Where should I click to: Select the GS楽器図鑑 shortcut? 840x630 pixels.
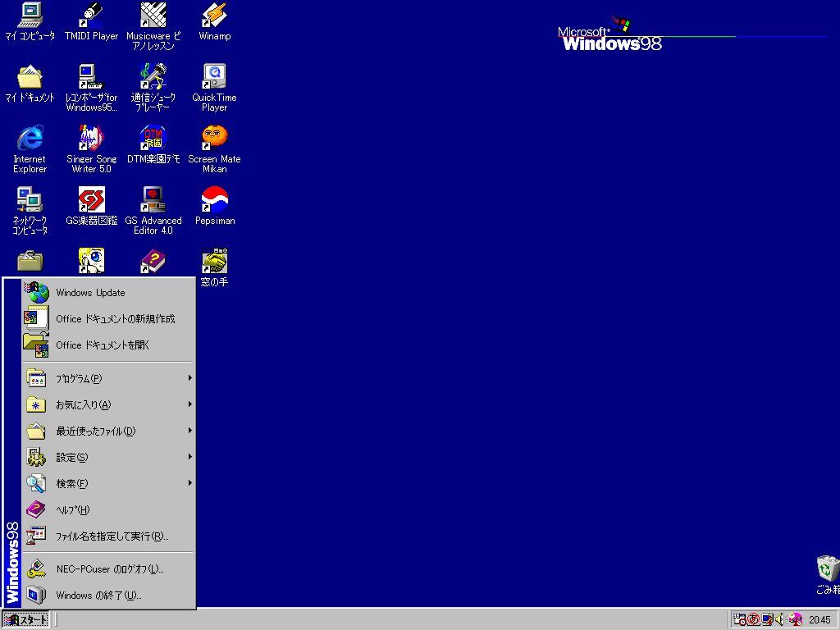click(91, 206)
